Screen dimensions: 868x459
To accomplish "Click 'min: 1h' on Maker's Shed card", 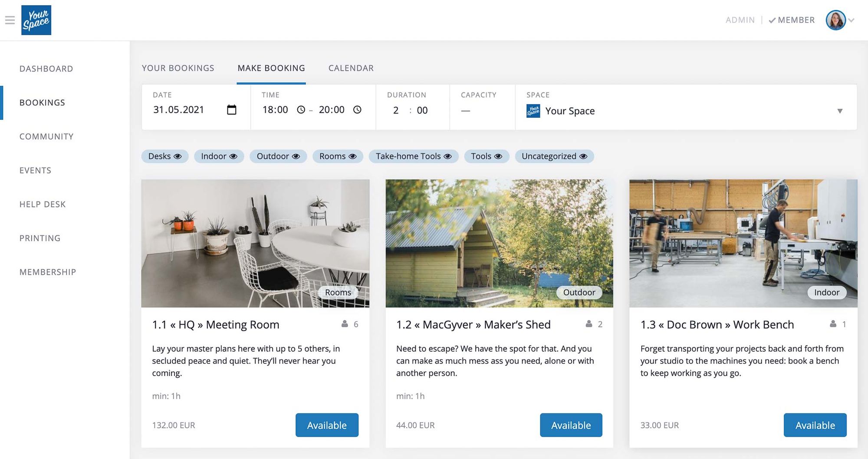I will click(x=411, y=396).
